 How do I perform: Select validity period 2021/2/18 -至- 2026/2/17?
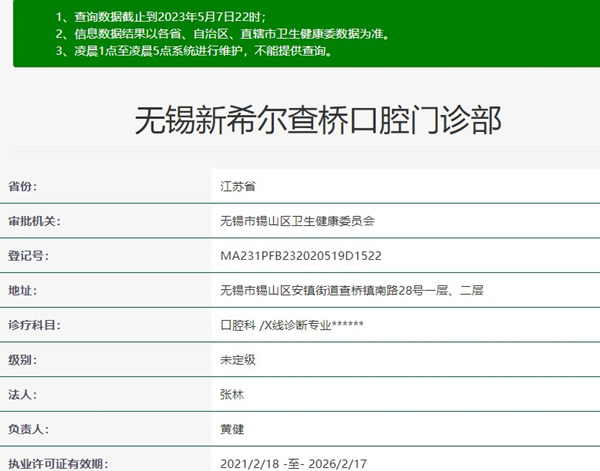tap(293, 464)
